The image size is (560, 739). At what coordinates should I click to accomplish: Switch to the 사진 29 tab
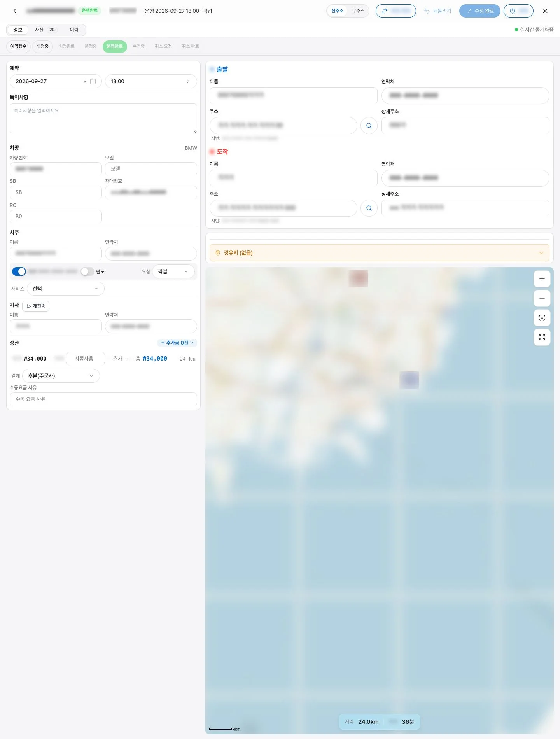tap(46, 30)
